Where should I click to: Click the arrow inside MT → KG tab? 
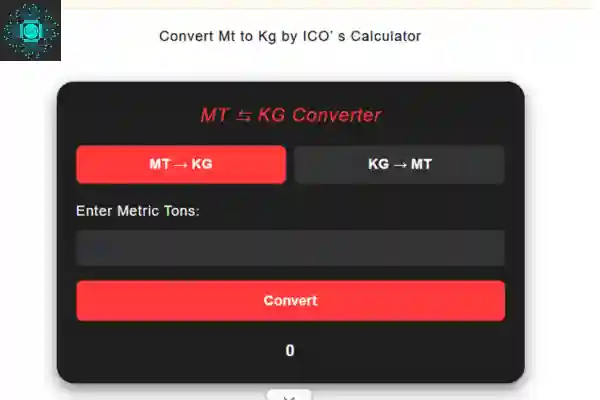tap(181, 164)
